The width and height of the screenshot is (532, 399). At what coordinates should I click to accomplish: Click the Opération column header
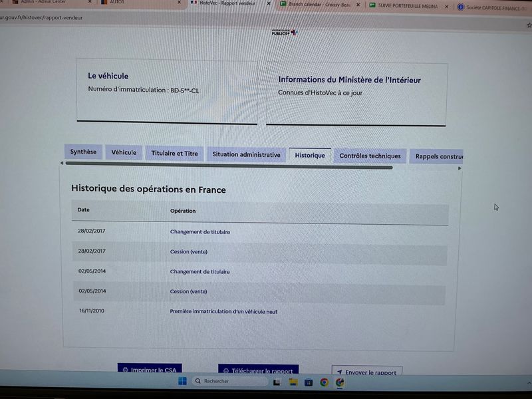tap(183, 211)
